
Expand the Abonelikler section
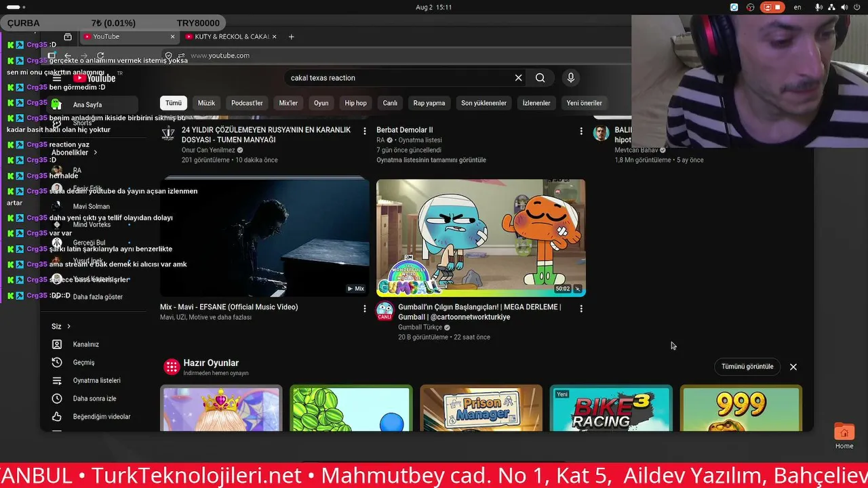click(x=75, y=152)
